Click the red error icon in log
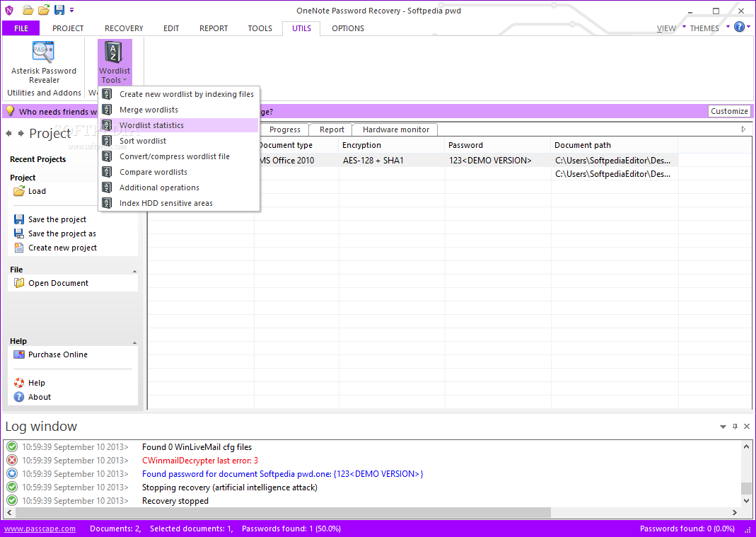756x537 pixels. pyautogui.click(x=12, y=461)
